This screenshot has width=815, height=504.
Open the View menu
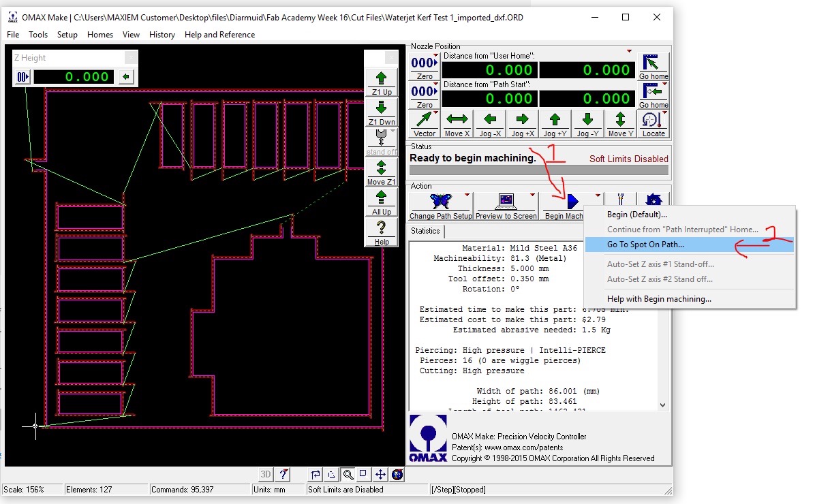[131, 34]
